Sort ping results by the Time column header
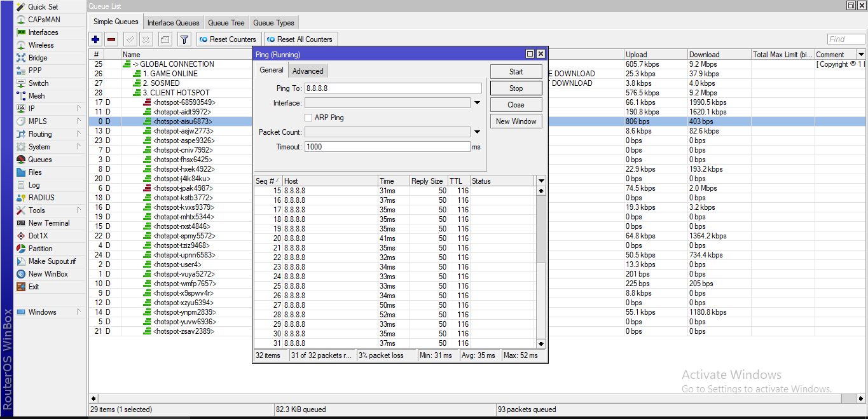 tap(394, 181)
